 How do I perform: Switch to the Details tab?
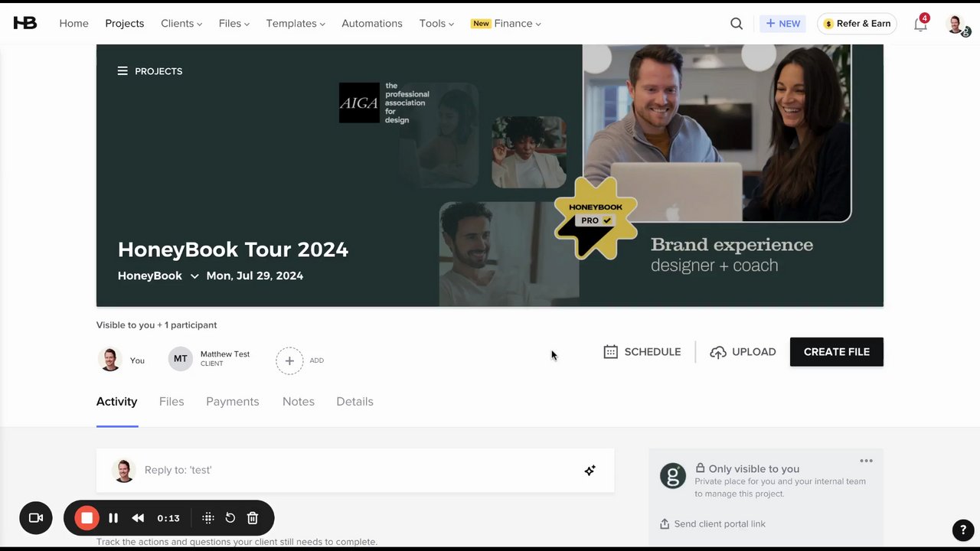point(355,402)
